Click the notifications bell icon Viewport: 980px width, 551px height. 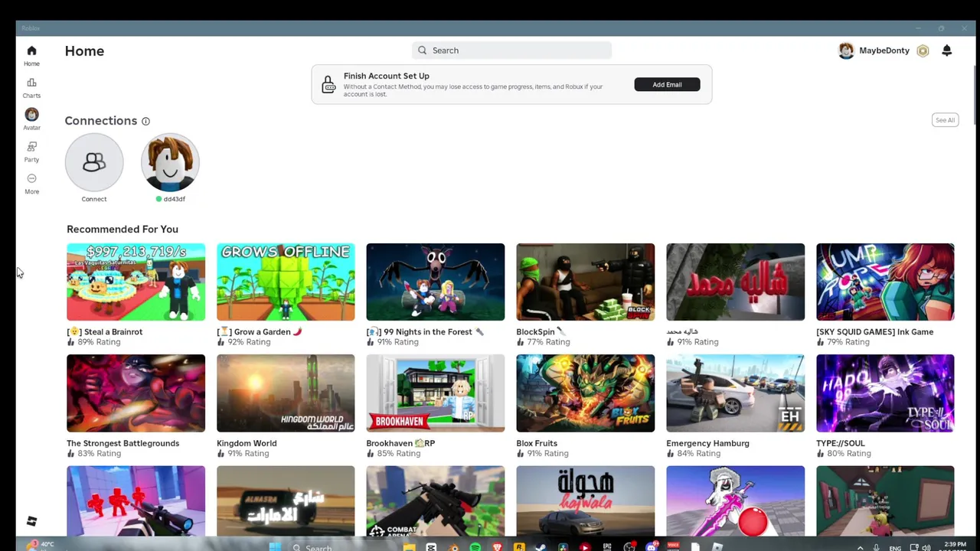tap(946, 51)
